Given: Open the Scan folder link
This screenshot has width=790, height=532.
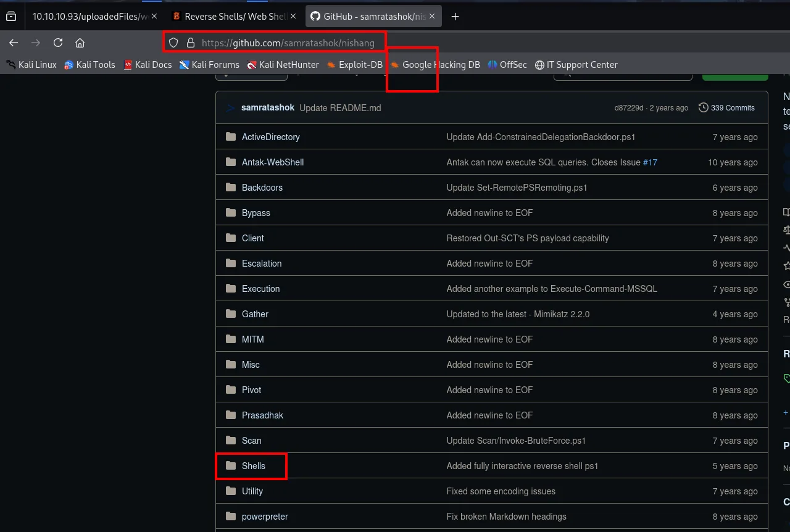Looking at the screenshot, I should 251,441.
